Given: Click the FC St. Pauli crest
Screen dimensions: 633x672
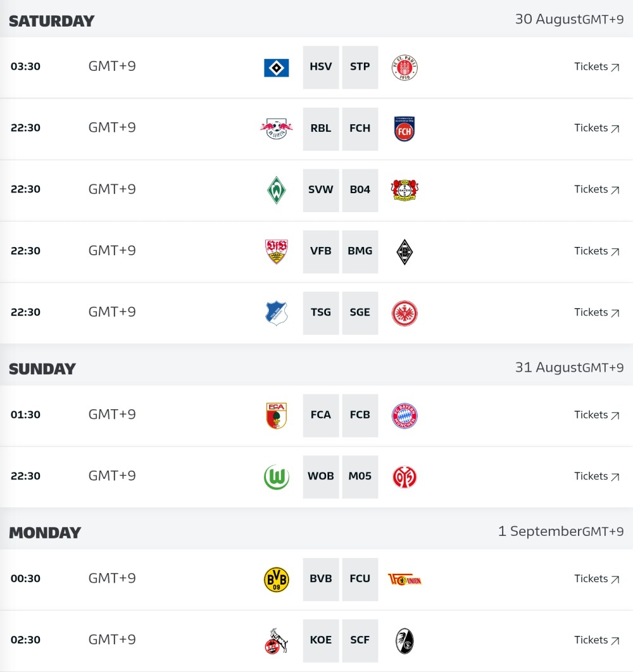Looking at the screenshot, I should pos(404,68).
